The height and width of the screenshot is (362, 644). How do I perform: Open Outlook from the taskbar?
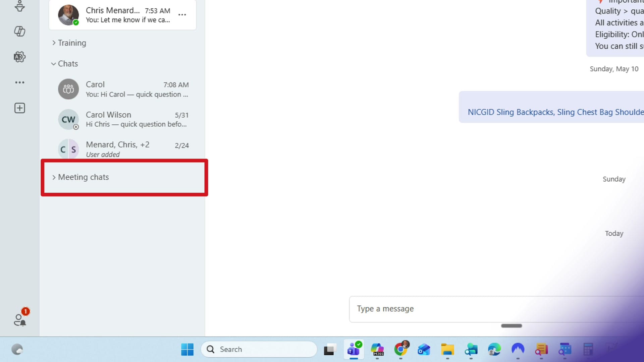[424, 350]
